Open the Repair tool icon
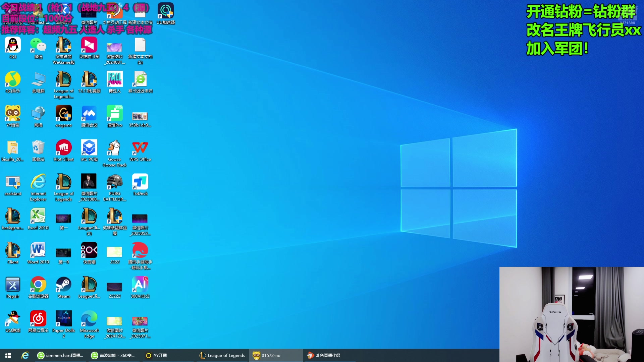The height and width of the screenshot is (362, 644). (x=13, y=287)
